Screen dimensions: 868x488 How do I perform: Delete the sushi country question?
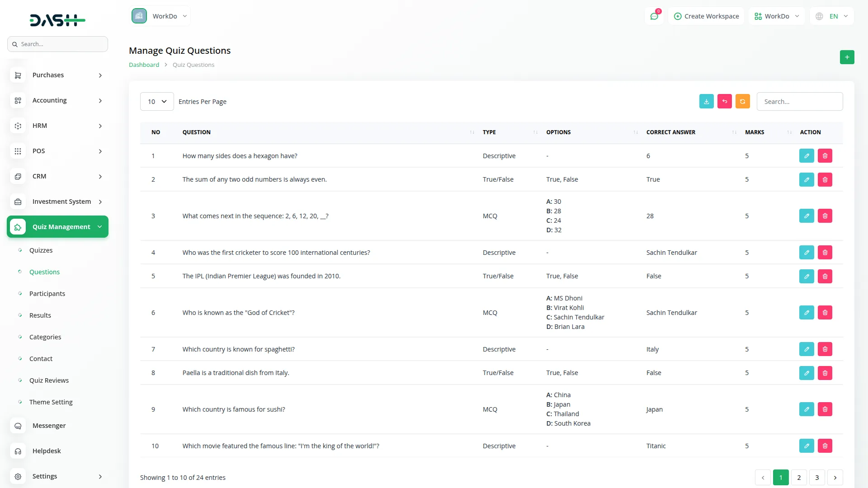(x=825, y=409)
